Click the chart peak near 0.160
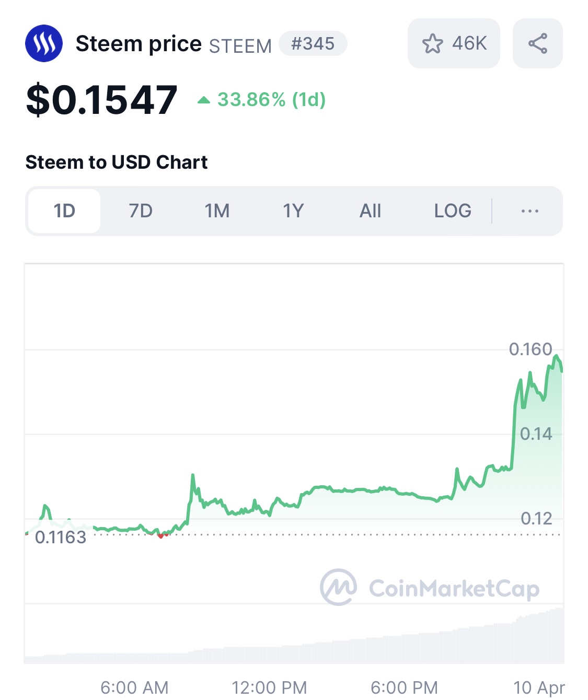 pyautogui.click(x=557, y=357)
